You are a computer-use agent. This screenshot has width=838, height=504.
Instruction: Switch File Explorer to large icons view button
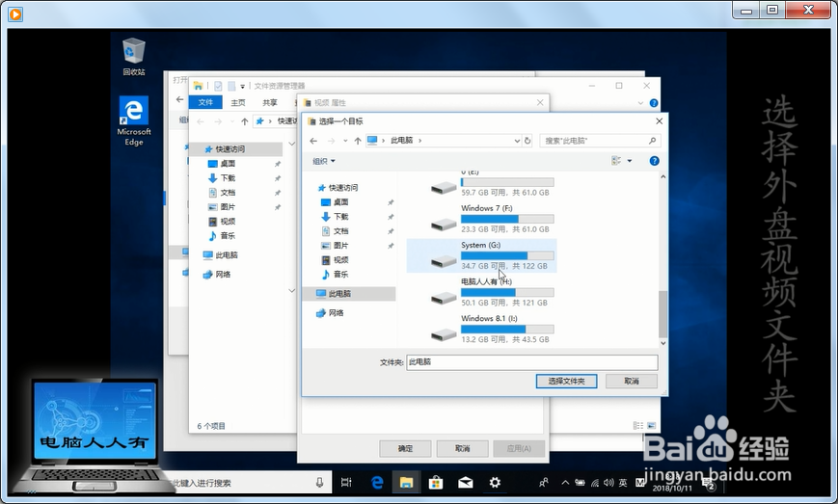point(652,426)
